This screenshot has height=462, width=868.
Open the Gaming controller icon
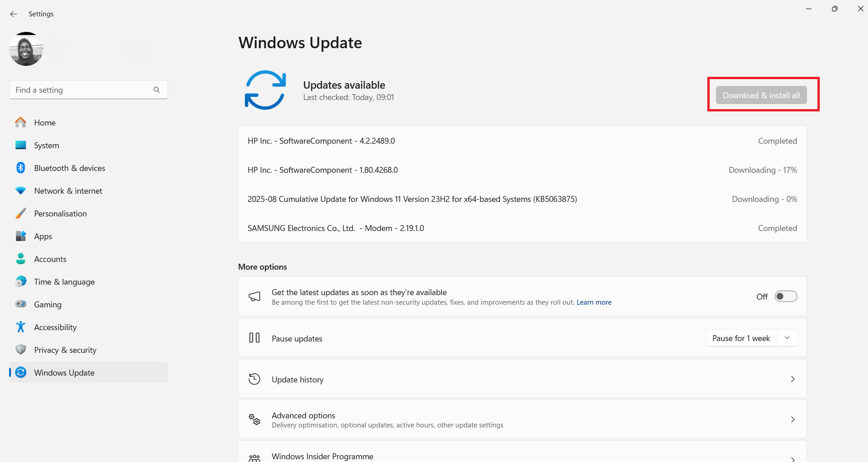pyautogui.click(x=20, y=304)
